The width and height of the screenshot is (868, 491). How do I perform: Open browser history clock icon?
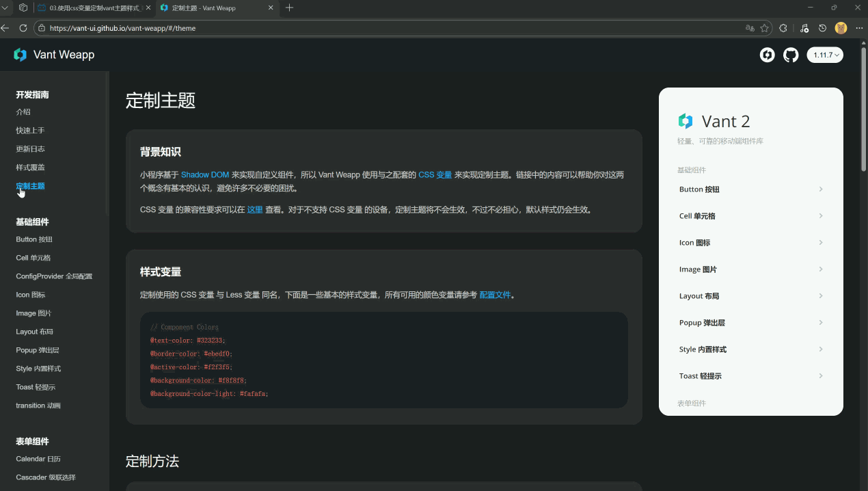tap(822, 28)
